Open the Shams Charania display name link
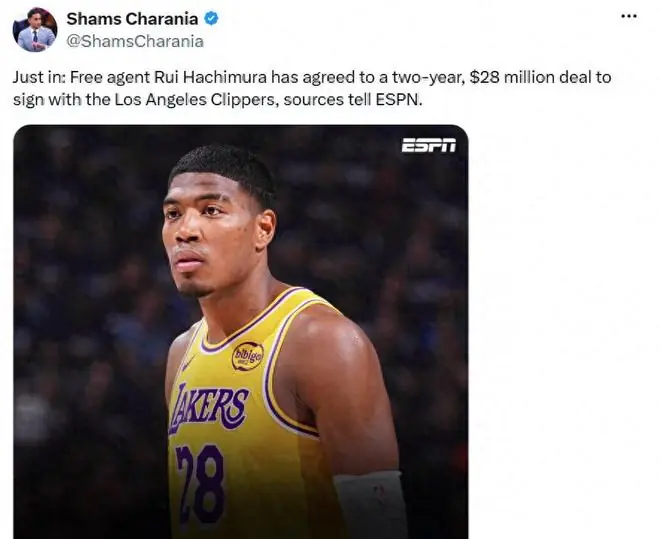This screenshot has height=539, width=660. [132, 19]
